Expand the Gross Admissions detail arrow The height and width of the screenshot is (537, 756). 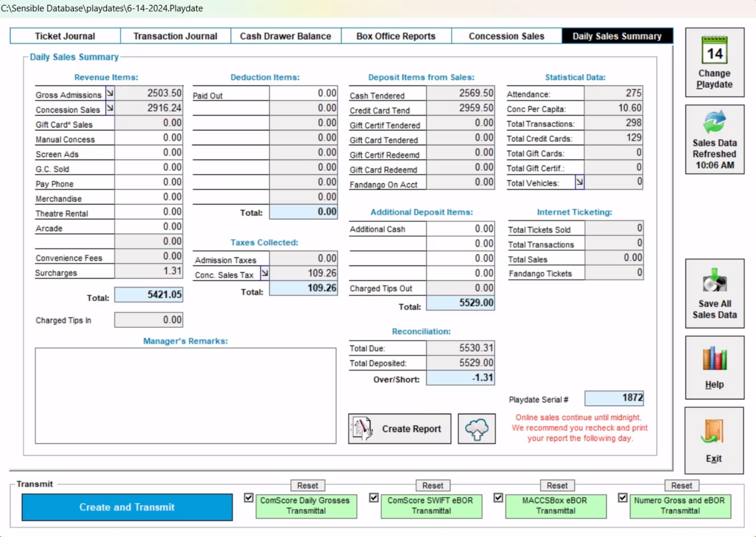pyautogui.click(x=110, y=93)
